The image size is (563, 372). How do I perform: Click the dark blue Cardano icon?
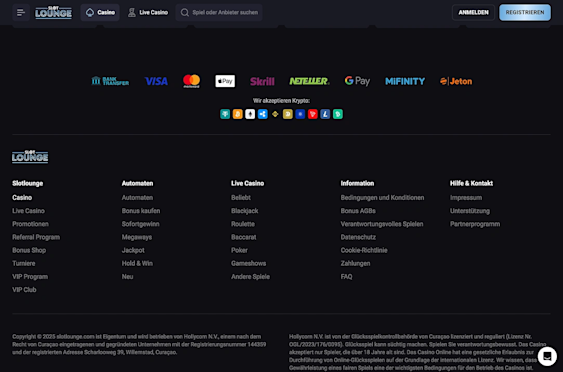[x=300, y=114]
